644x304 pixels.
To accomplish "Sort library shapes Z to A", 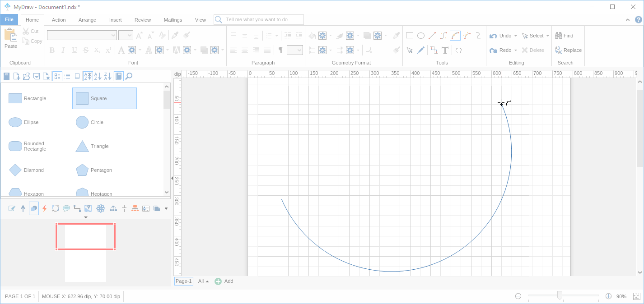I will pos(107,76).
